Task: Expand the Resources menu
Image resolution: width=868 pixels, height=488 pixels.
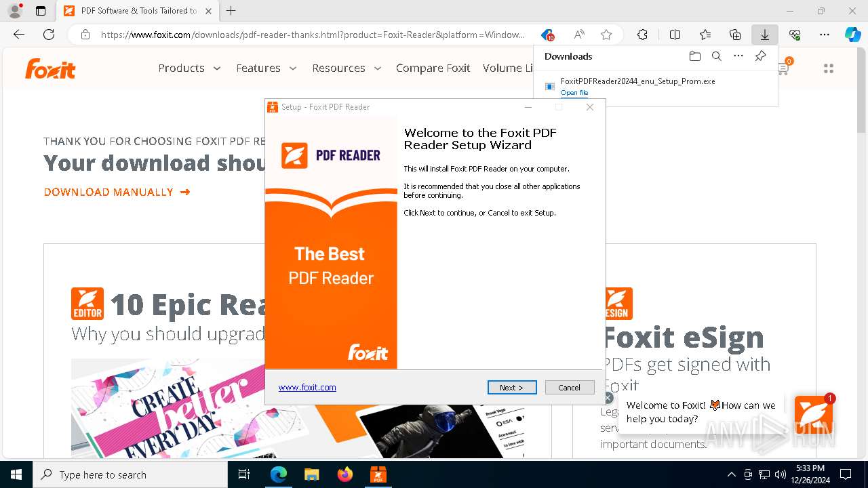Action: (347, 68)
